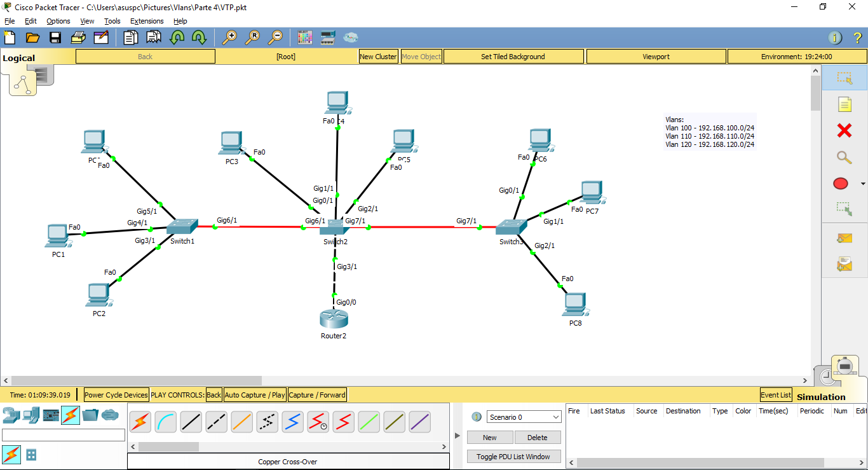The width and height of the screenshot is (868, 470).
Task: Expand the connections palette side arrow
Action: tap(457, 436)
